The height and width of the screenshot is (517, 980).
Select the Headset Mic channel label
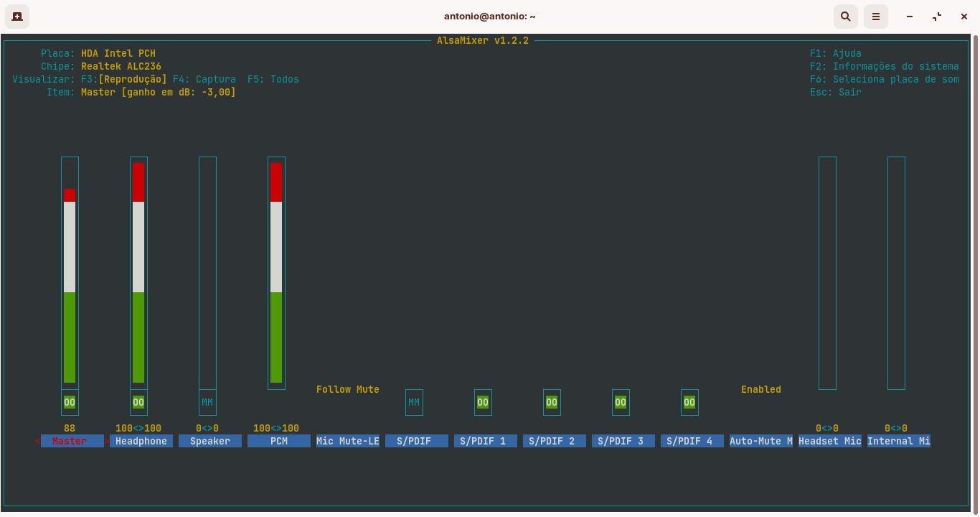pyautogui.click(x=830, y=441)
